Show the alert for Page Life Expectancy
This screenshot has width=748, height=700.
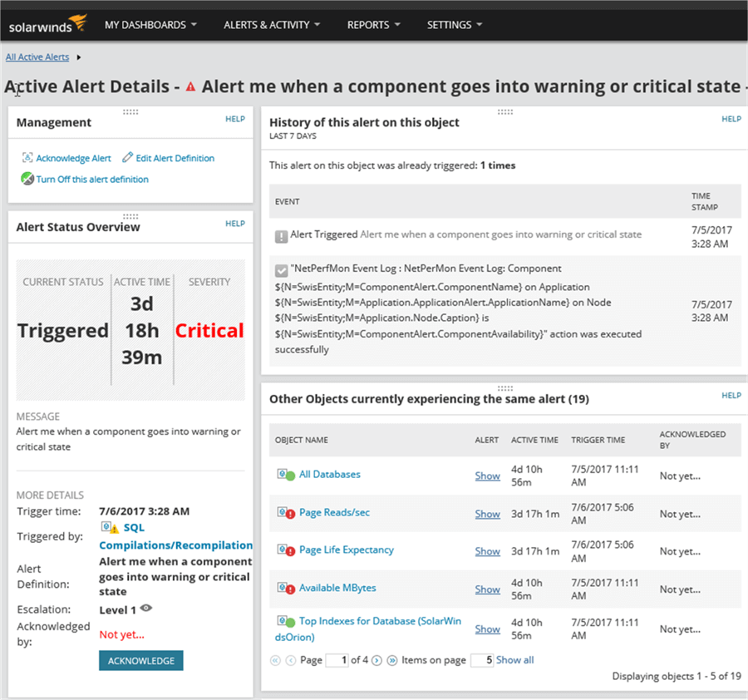click(488, 551)
